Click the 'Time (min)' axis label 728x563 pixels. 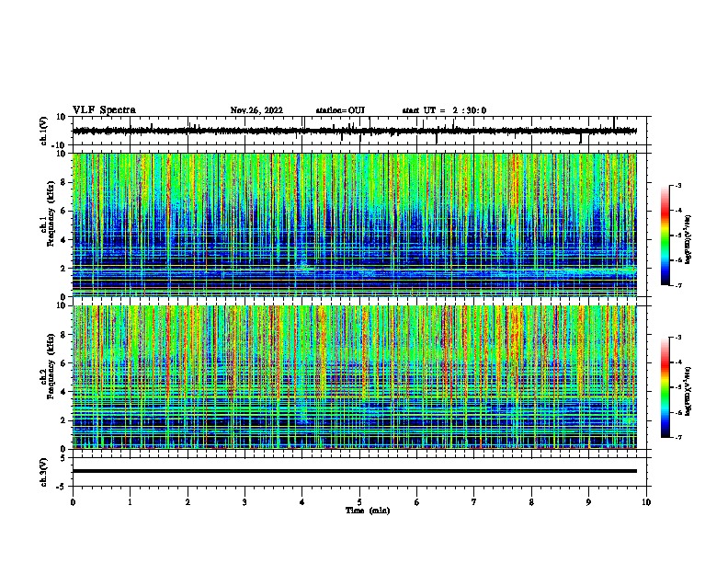coord(368,511)
